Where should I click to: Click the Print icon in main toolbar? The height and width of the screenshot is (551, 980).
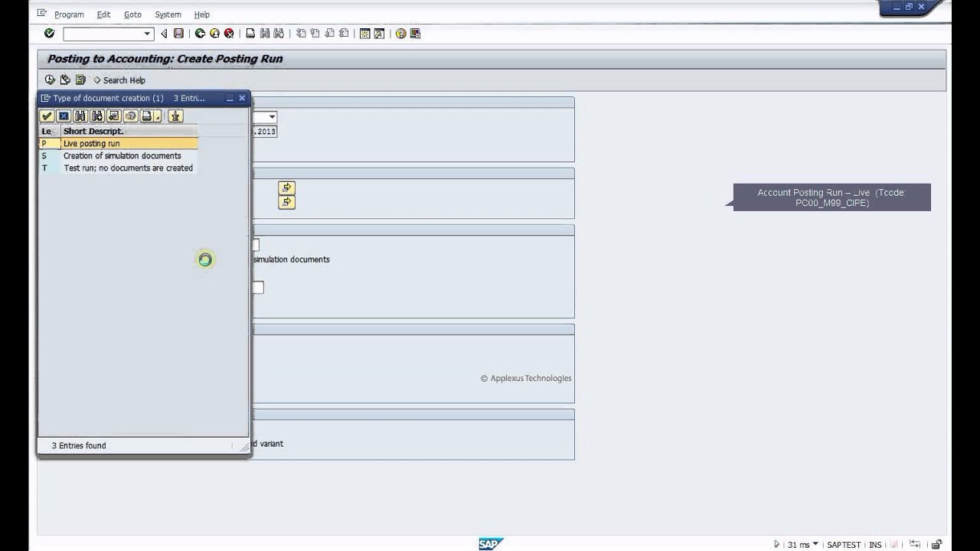pos(250,34)
